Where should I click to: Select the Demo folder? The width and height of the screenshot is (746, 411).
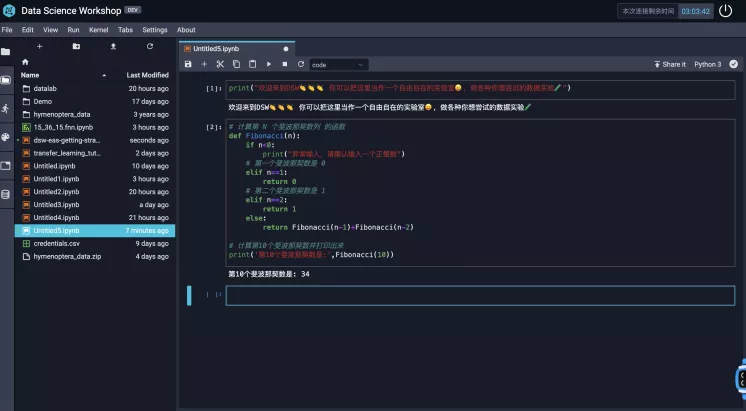click(x=95, y=101)
